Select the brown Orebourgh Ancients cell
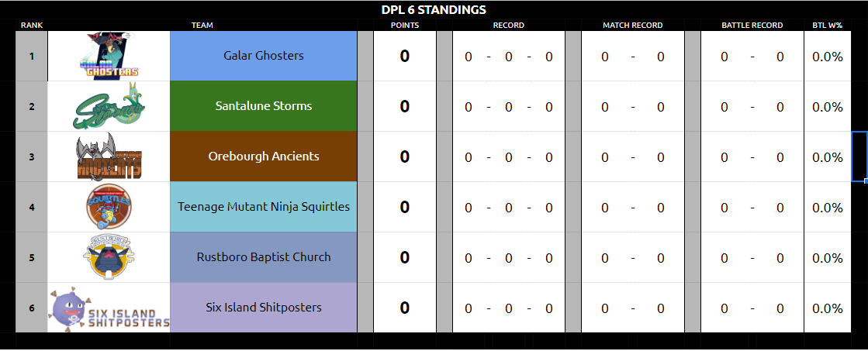The height and width of the screenshot is (351, 868). pos(264,157)
